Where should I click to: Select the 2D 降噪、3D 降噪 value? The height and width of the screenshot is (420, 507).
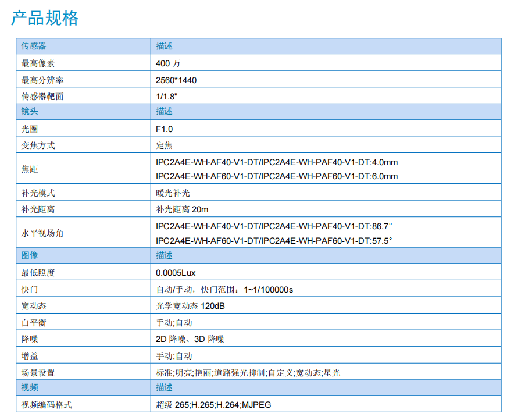coord(190,339)
